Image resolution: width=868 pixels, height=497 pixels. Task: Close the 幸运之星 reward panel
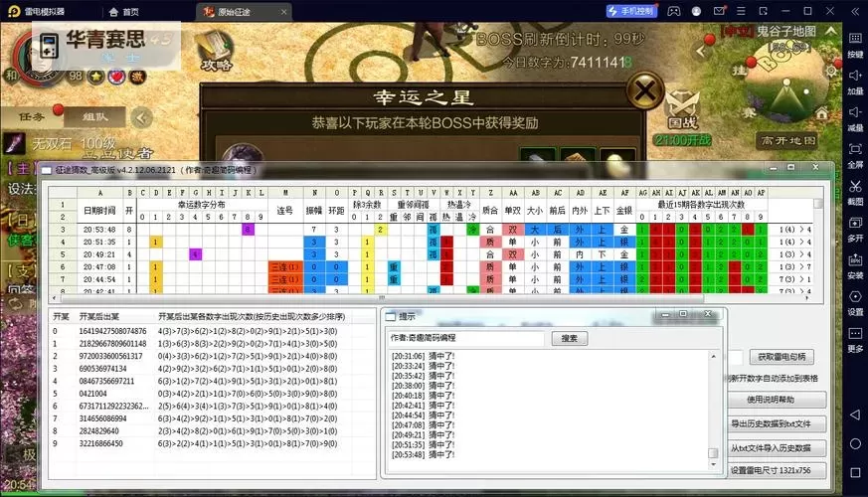point(645,90)
